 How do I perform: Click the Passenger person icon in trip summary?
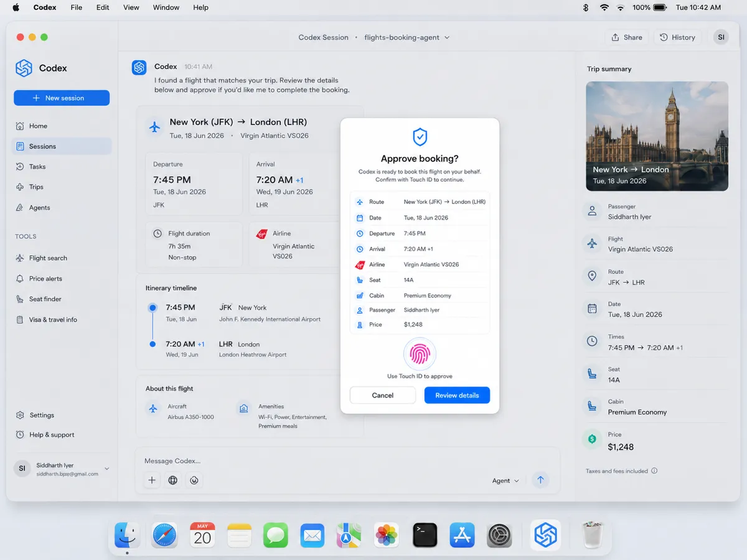(x=592, y=211)
